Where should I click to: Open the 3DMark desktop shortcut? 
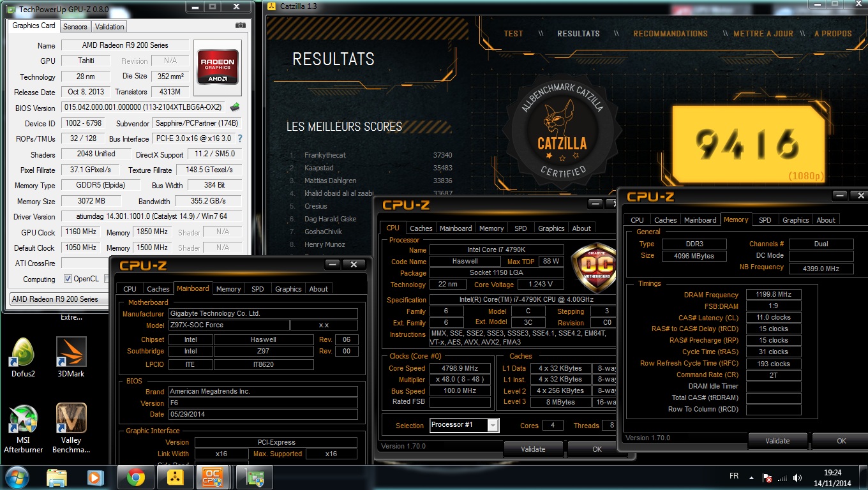tap(71, 358)
